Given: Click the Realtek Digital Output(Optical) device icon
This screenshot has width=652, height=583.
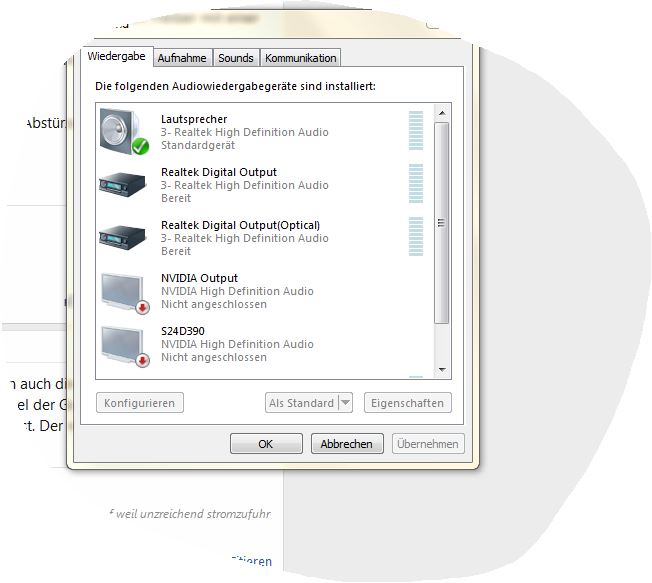Looking at the screenshot, I should coord(122,237).
